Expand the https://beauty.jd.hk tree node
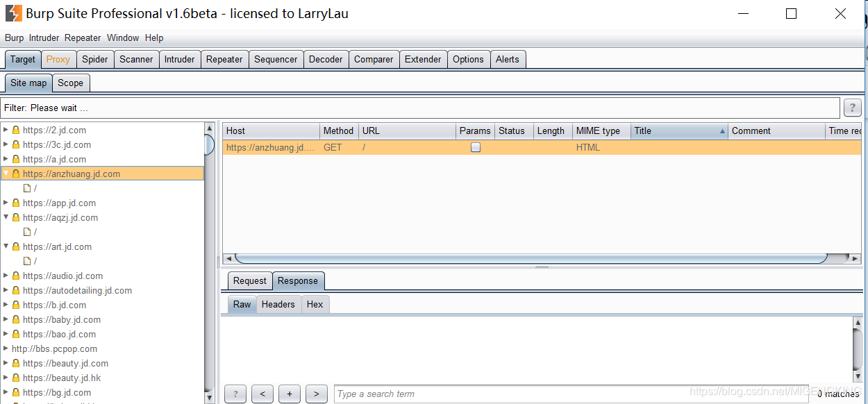Image resolution: width=868 pixels, height=404 pixels. click(x=6, y=378)
